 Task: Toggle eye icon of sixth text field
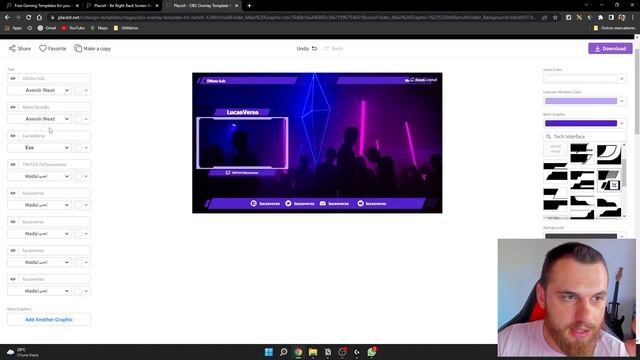(x=13, y=222)
